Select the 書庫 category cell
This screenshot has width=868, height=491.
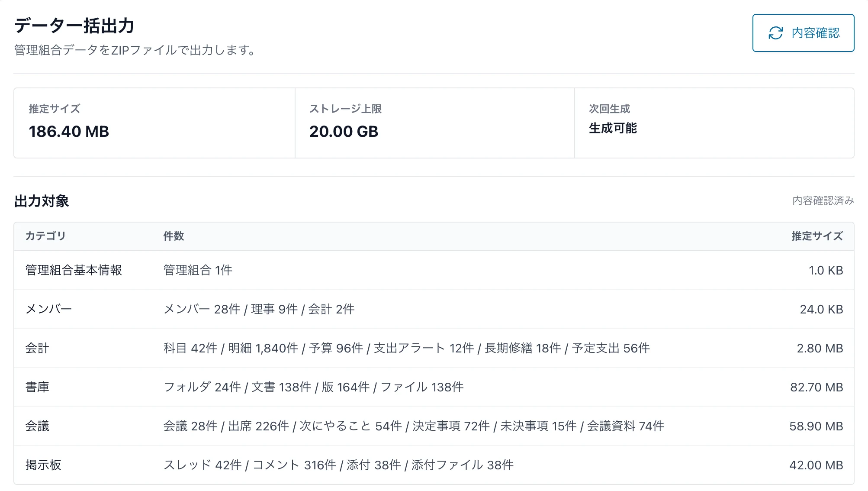37,387
